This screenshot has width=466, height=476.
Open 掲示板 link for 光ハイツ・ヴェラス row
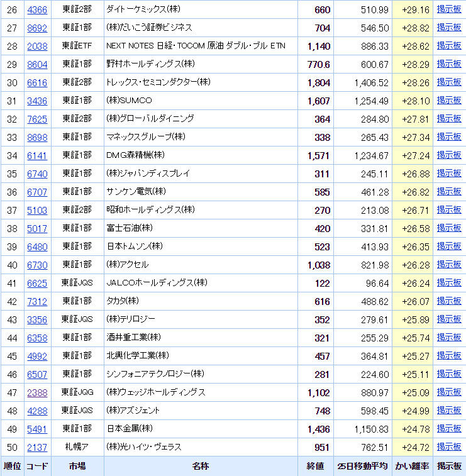pos(449,447)
